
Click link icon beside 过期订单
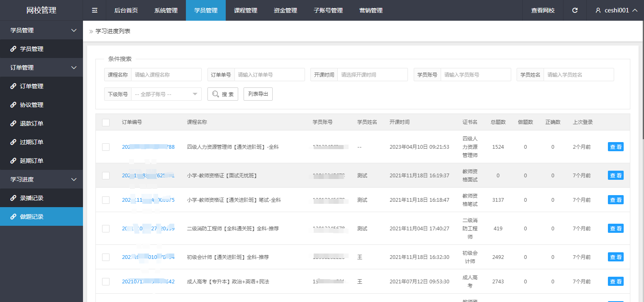[x=13, y=142]
